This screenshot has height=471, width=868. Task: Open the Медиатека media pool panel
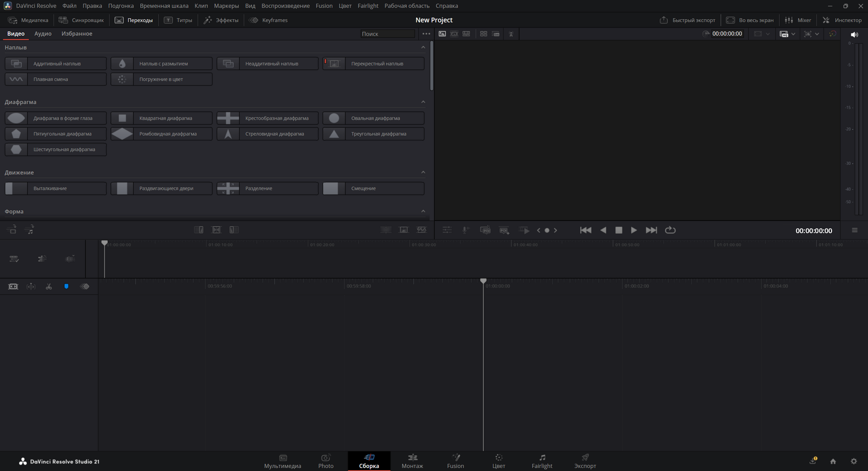pos(28,20)
